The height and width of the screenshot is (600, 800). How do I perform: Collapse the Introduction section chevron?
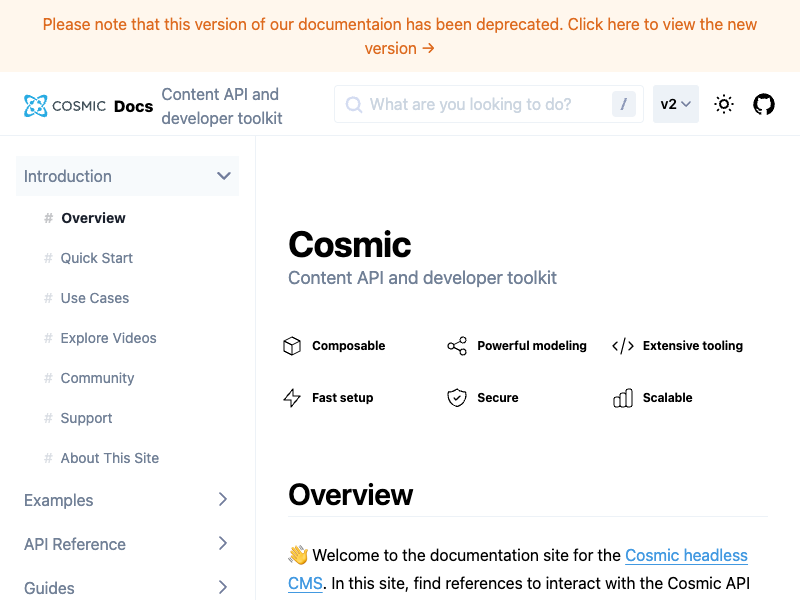223,176
